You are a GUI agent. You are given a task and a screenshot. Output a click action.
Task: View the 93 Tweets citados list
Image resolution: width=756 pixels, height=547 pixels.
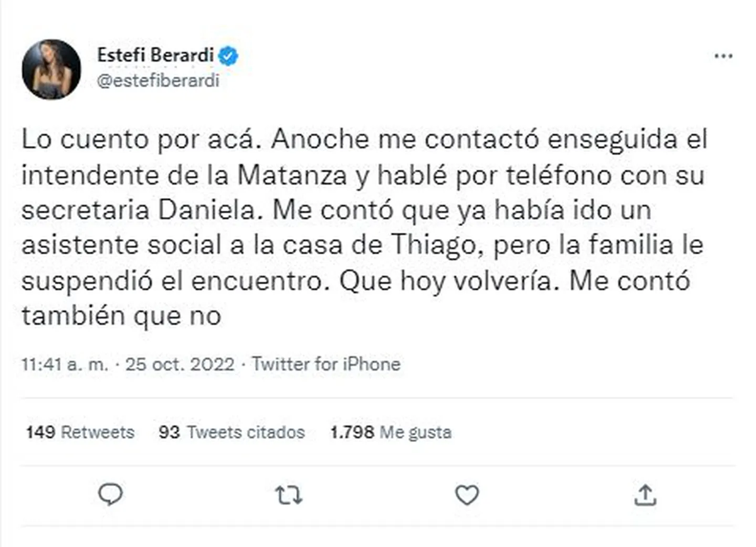pos(232,432)
